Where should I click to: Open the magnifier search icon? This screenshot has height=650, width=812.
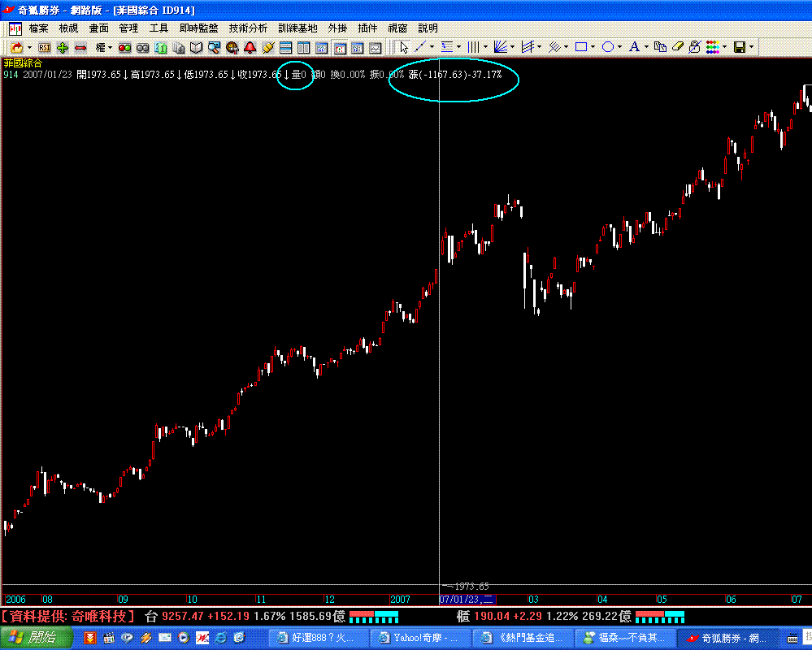[214, 48]
